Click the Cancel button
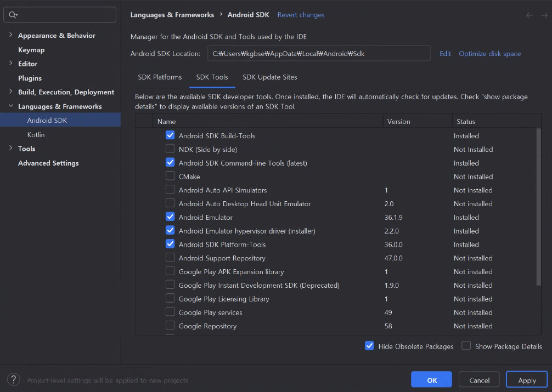The height and width of the screenshot is (392, 552). click(479, 380)
